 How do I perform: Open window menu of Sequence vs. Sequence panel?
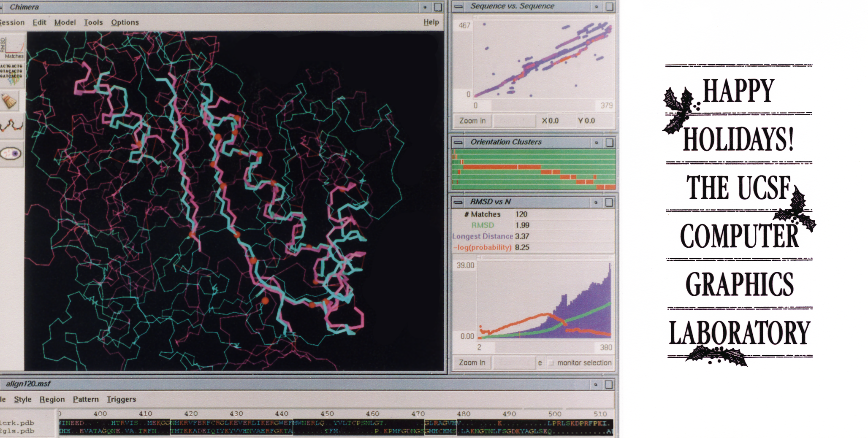[458, 6]
